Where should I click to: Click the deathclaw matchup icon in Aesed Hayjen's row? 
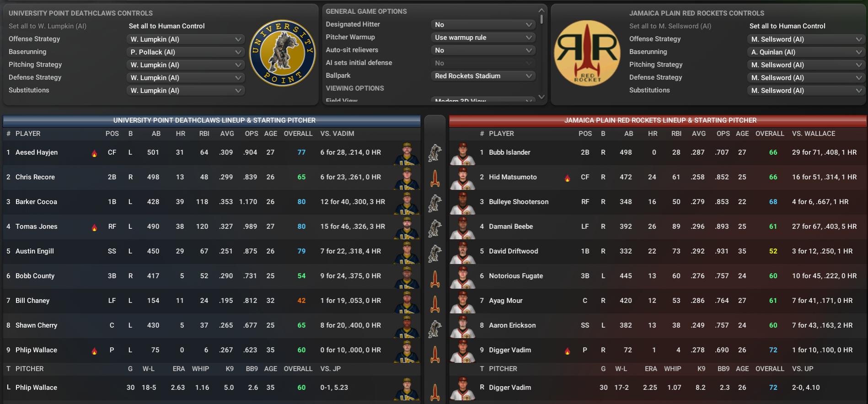(x=435, y=153)
